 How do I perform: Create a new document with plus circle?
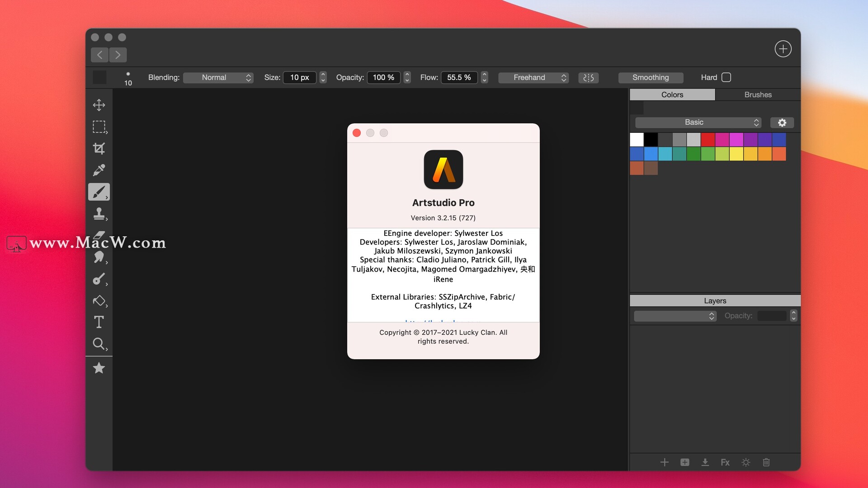coord(783,49)
